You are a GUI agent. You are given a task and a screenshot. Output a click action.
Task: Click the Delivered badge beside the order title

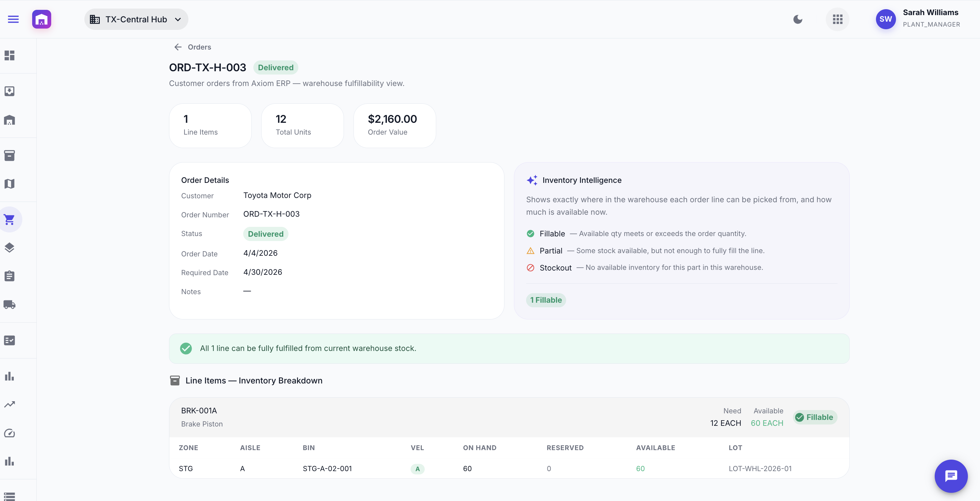tap(275, 67)
